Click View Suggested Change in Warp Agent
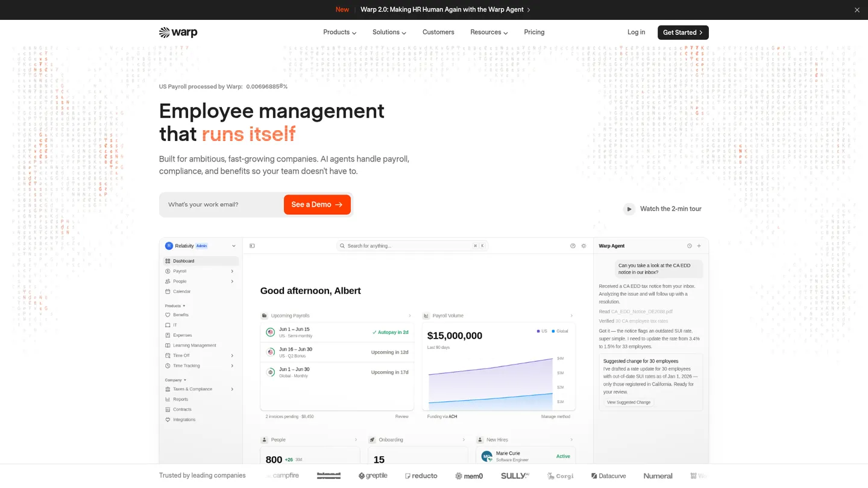 pyautogui.click(x=629, y=402)
